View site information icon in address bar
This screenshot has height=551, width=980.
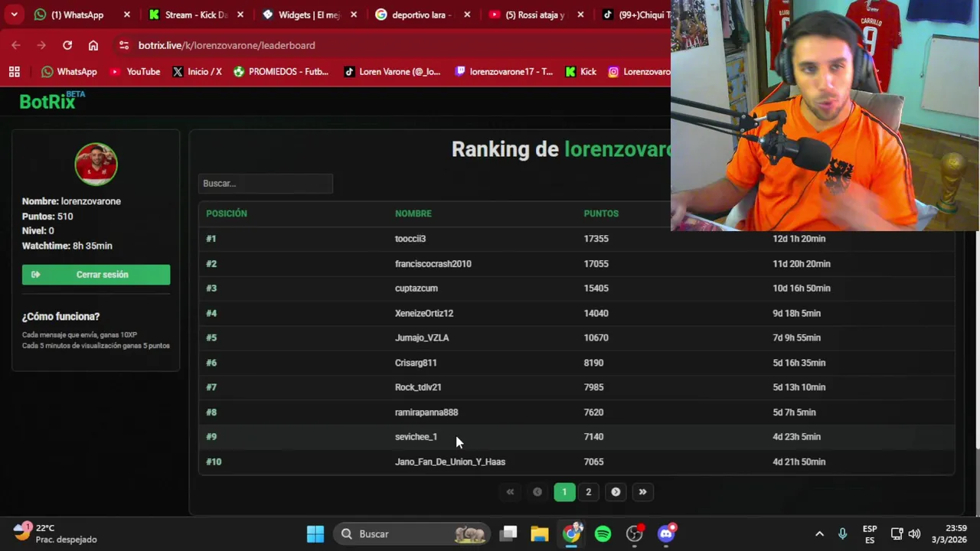pos(124,45)
